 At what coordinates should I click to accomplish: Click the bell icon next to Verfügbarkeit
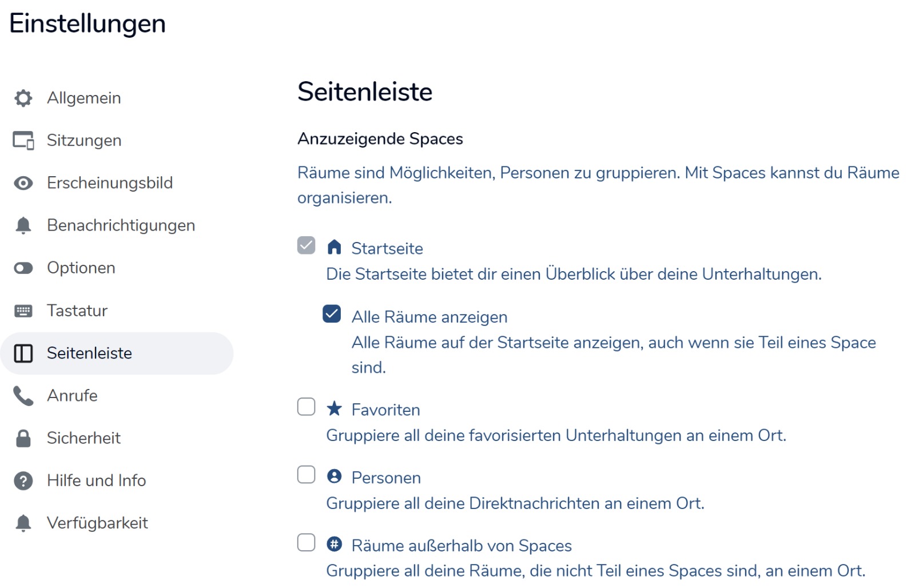(x=23, y=523)
